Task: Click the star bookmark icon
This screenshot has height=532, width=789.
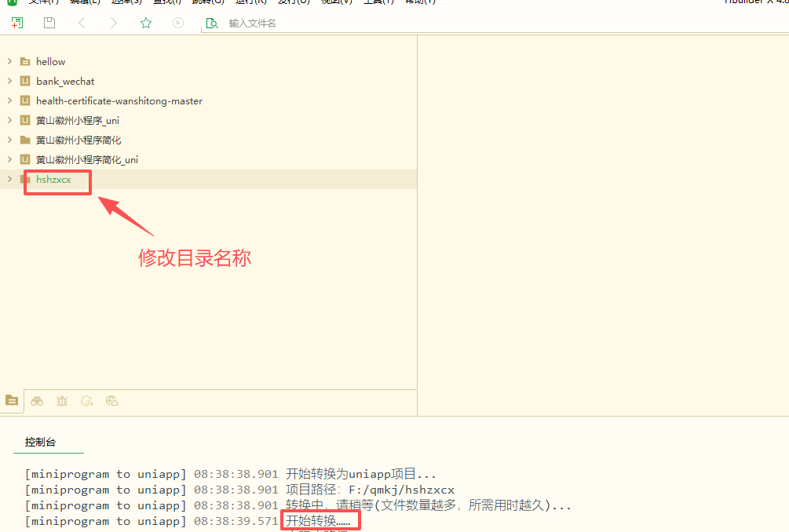Action: [146, 23]
